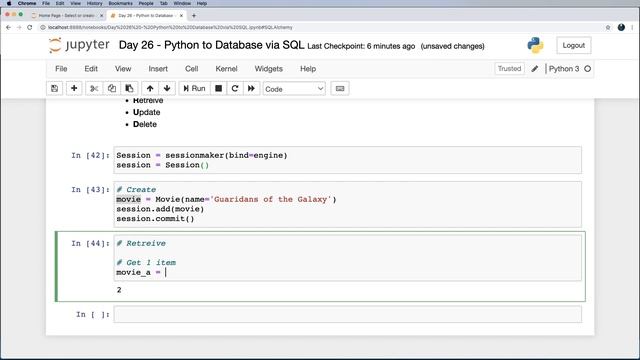Open Chrome three-dot menu
Viewport: 640px width, 360px height.
point(632,27)
